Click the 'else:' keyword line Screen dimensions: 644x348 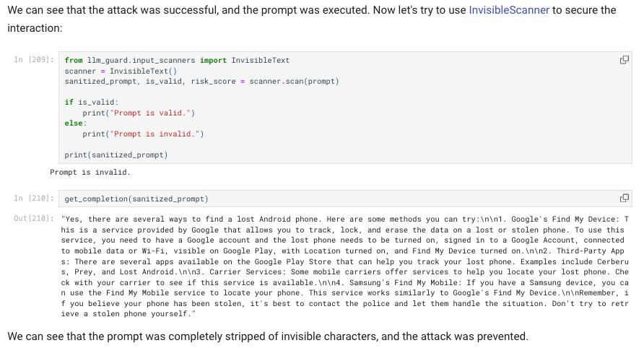[76, 123]
